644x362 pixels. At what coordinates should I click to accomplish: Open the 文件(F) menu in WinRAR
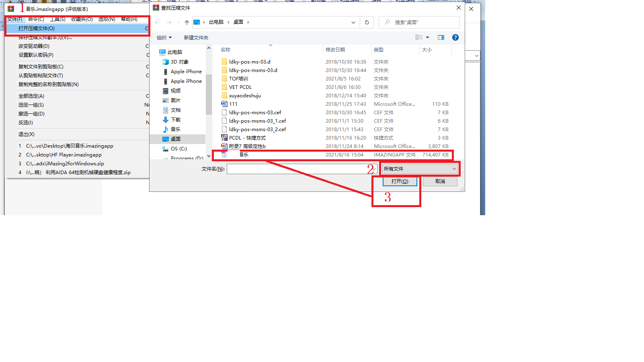coord(15,19)
